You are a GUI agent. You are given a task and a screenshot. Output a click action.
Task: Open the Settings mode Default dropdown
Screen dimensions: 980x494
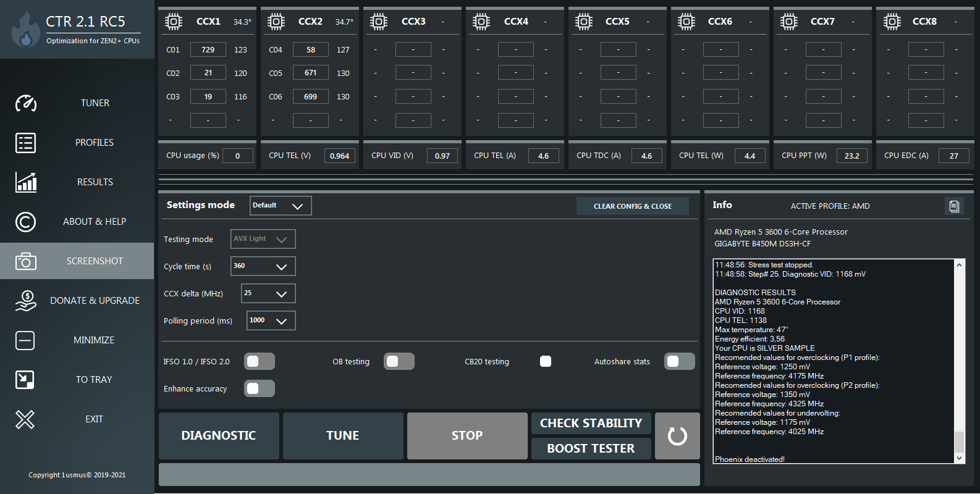(x=281, y=206)
